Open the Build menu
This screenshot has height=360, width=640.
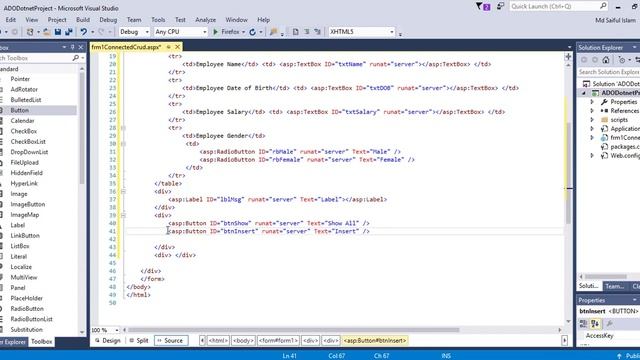tap(83, 20)
